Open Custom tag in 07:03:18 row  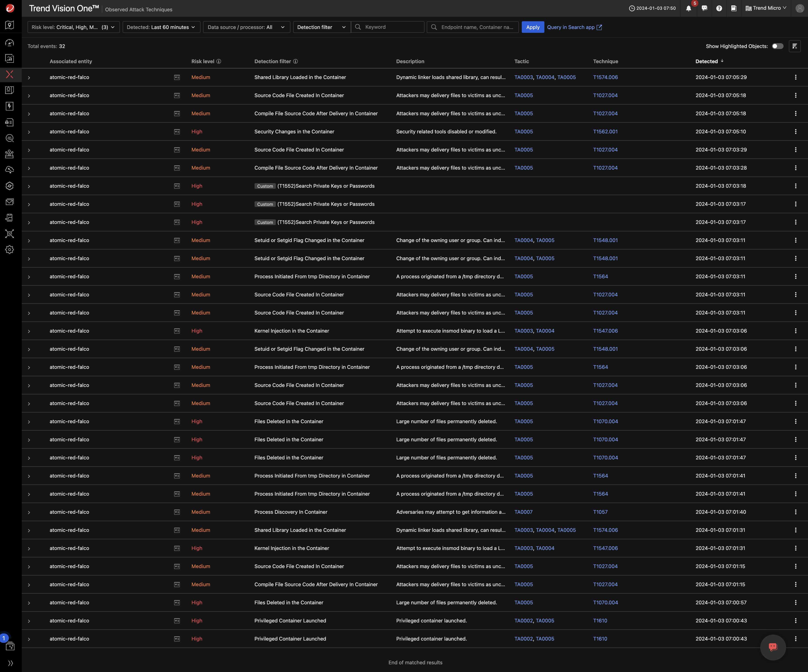pyautogui.click(x=265, y=186)
